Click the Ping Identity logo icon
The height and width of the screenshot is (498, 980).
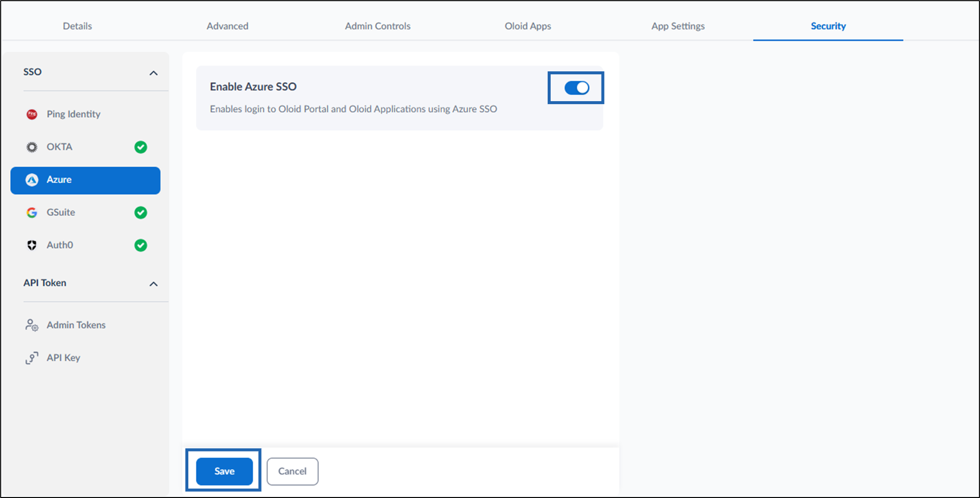click(x=32, y=114)
